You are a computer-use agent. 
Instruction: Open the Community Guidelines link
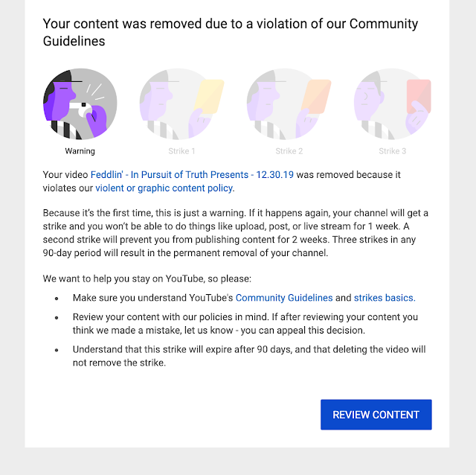[x=284, y=298]
